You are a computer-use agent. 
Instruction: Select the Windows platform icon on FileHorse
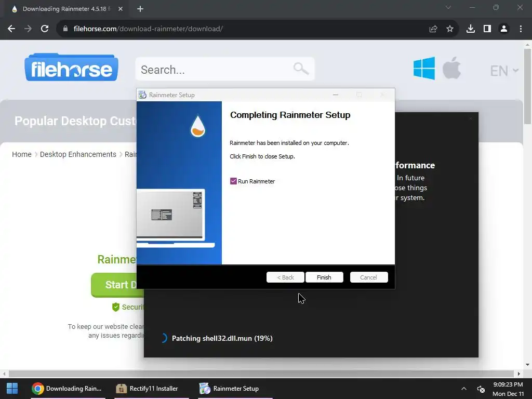click(x=424, y=68)
